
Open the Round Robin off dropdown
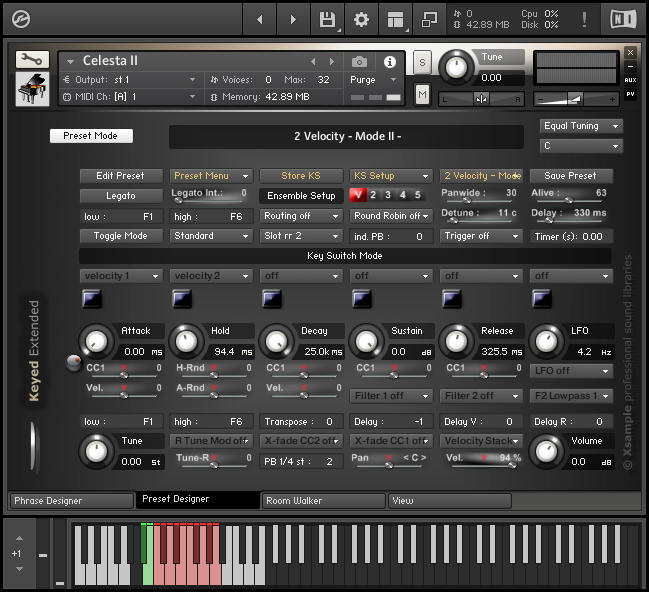pos(391,216)
